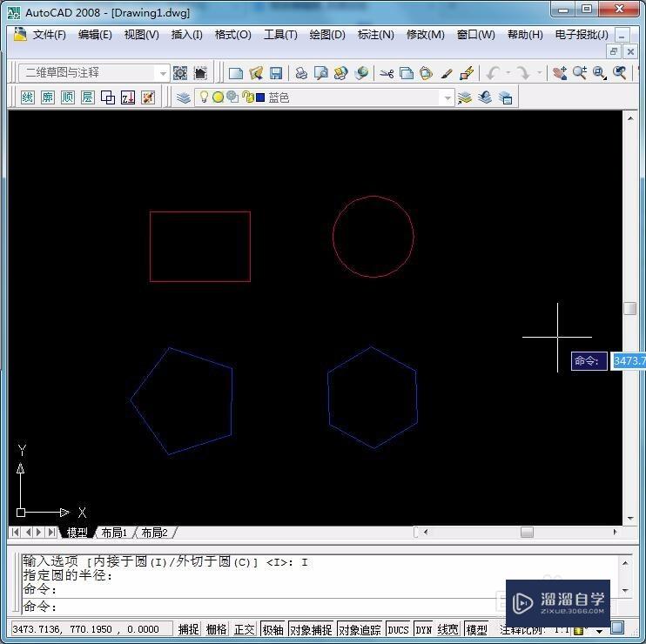Viewport: 646px width, 644px height.
Task: Create a new drawing with New icon
Action: point(236,73)
